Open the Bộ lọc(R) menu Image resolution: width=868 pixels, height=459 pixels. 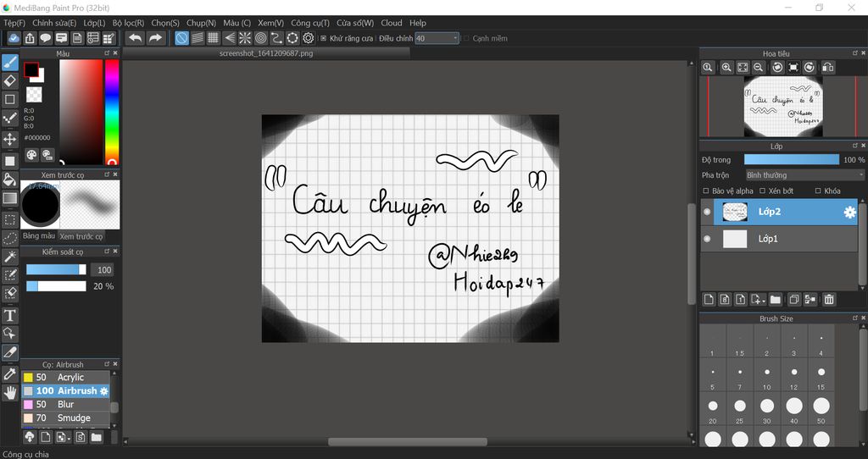(128, 23)
